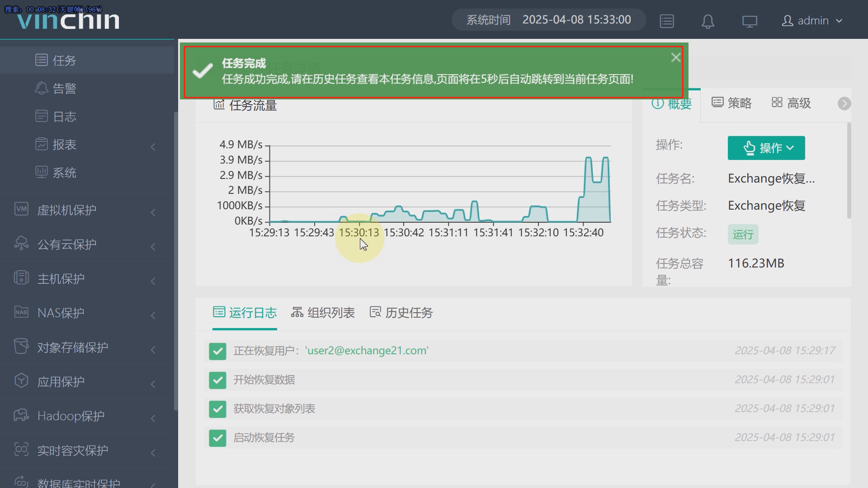Image resolution: width=868 pixels, height=488 pixels.
Task: Open the task list icon in header
Action: (x=666, y=21)
